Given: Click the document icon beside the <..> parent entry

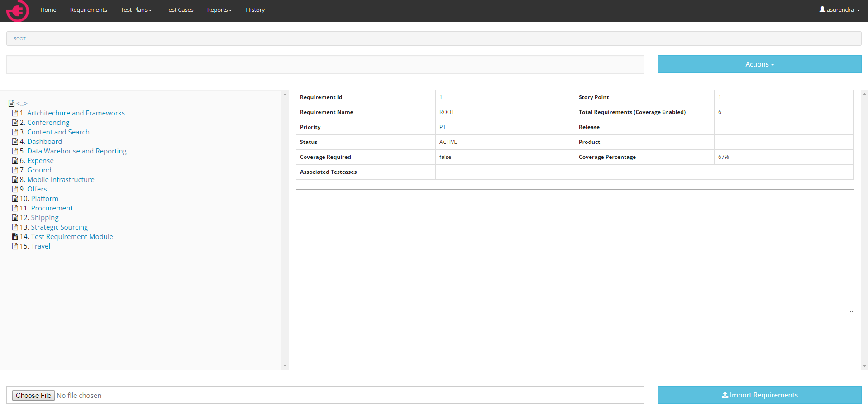Looking at the screenshot, I should tap(12, 104).
